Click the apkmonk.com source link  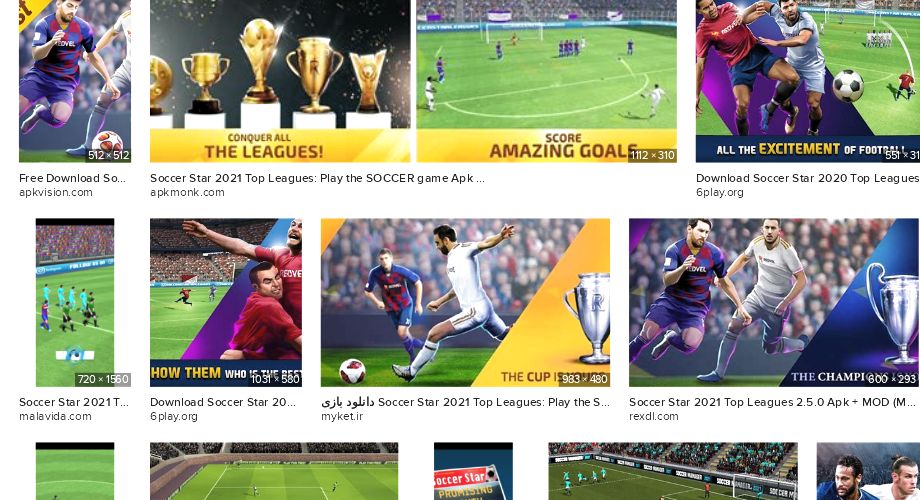187,192
